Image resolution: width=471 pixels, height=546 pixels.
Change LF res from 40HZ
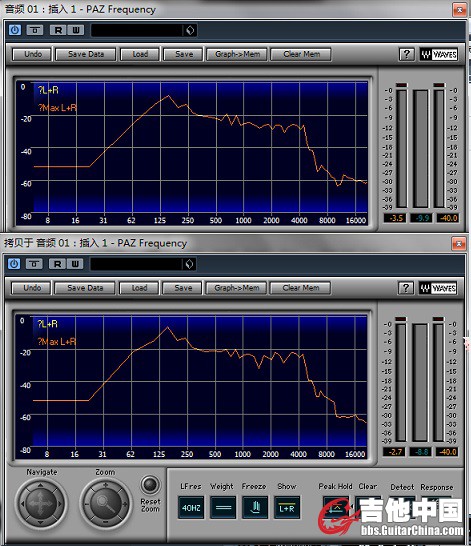pos(191,508)
